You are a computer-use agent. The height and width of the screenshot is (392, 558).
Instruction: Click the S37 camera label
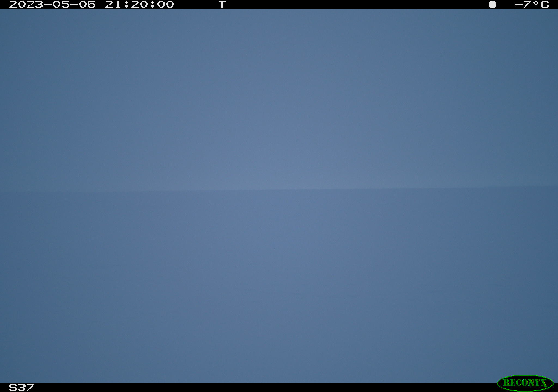(x=22, y=387)
